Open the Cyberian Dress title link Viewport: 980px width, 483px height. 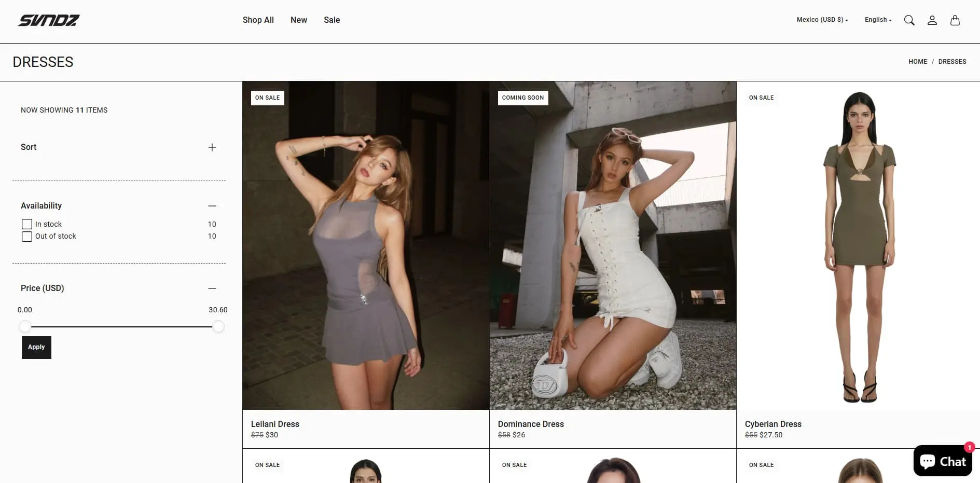(x=773, y=424)
